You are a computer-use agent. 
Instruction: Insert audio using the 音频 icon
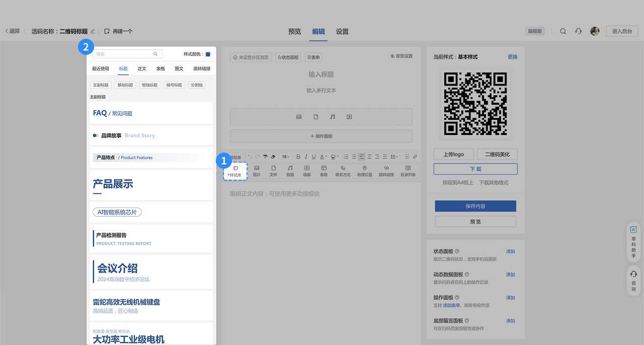coord(290,171)
